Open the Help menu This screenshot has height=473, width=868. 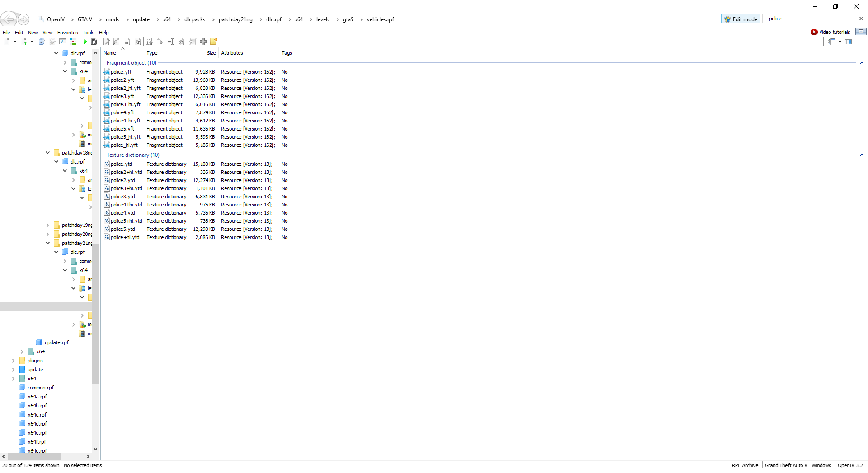coord(104,33)
